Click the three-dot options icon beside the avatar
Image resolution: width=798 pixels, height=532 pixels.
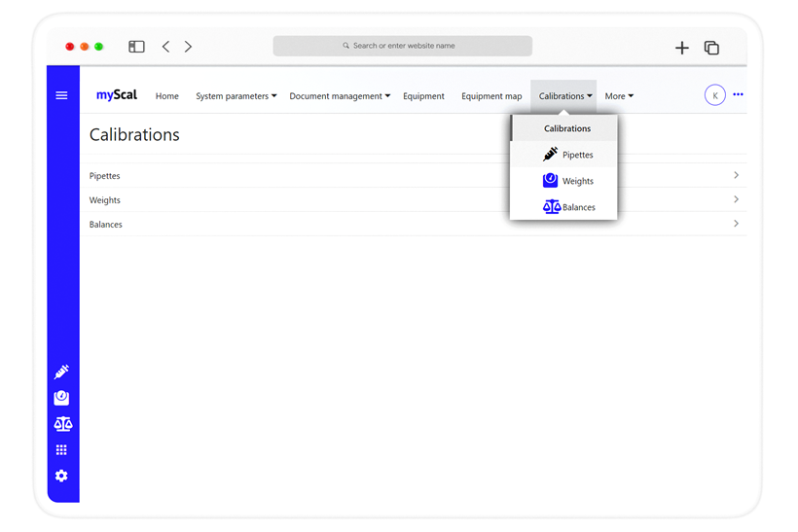(738, 95)
